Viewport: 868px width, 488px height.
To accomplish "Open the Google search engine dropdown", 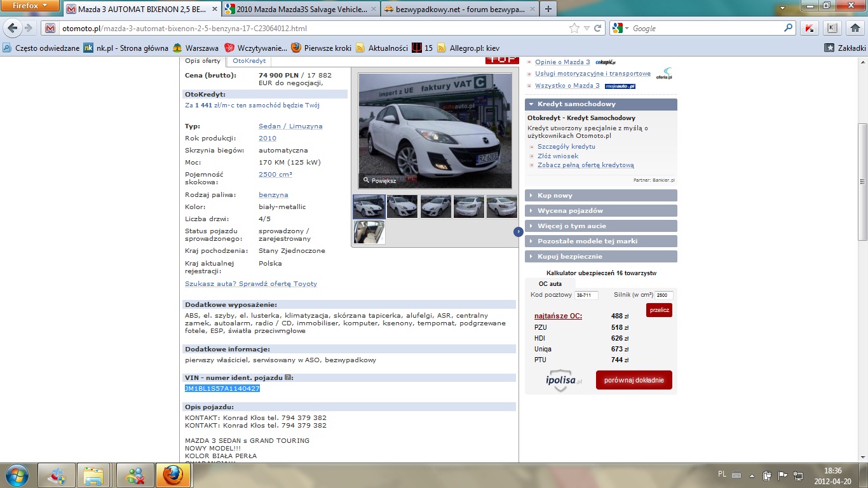I will [x=620, y=28].
